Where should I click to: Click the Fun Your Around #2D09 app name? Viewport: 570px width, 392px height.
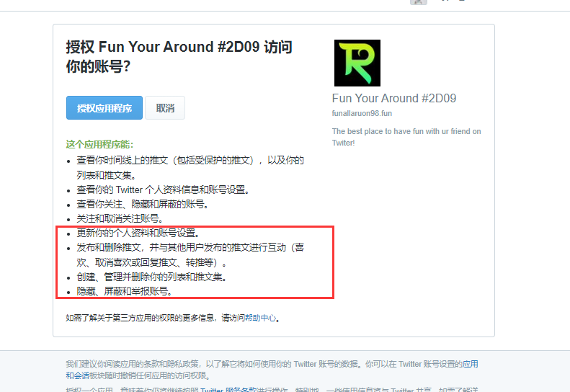point(394,98)
